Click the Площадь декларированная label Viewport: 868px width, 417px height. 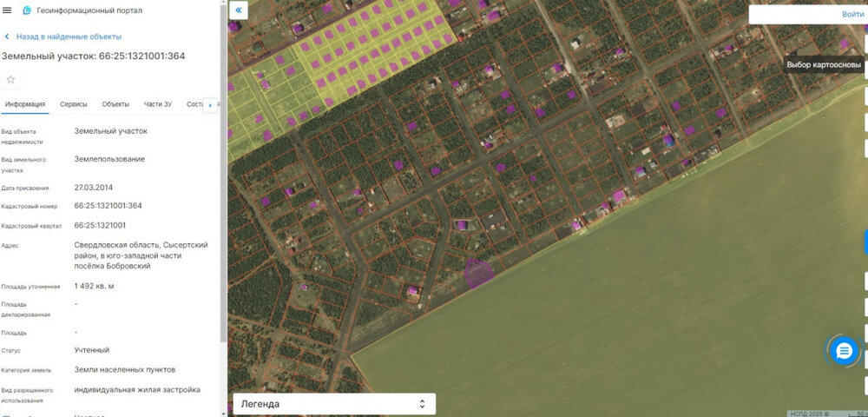coord(25,309)
